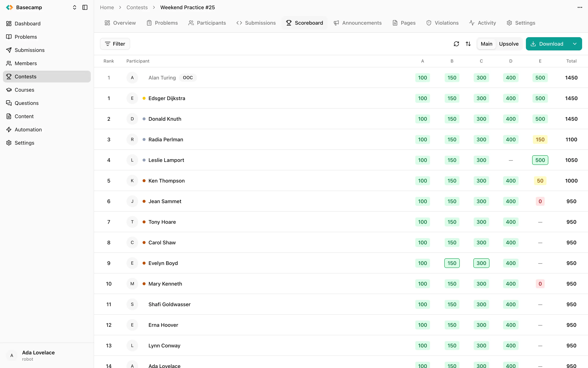Switch to the Announcements tab
The width and height of the screenshot is (588, 368).
(357, 23)
